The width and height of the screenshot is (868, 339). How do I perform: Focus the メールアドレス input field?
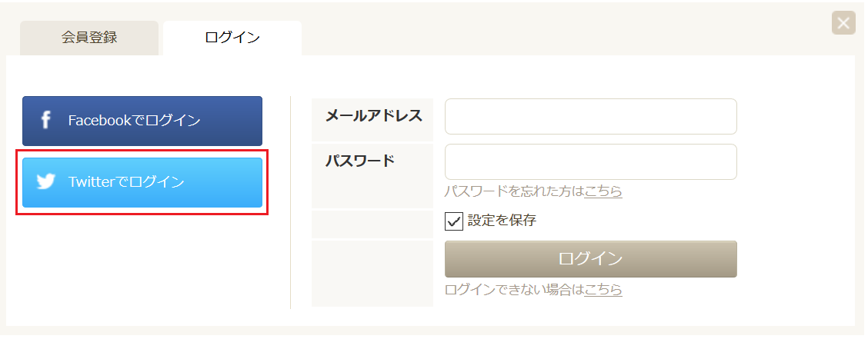coord(591,117)
